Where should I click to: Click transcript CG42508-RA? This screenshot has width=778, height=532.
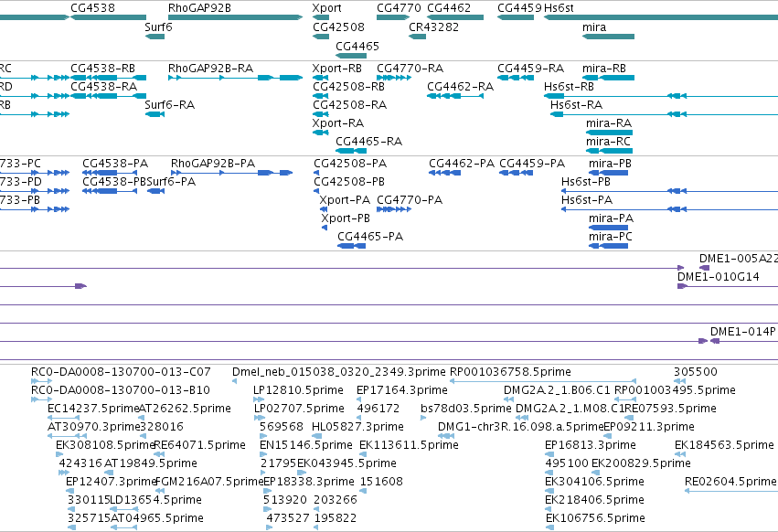(x=350, y=105)
